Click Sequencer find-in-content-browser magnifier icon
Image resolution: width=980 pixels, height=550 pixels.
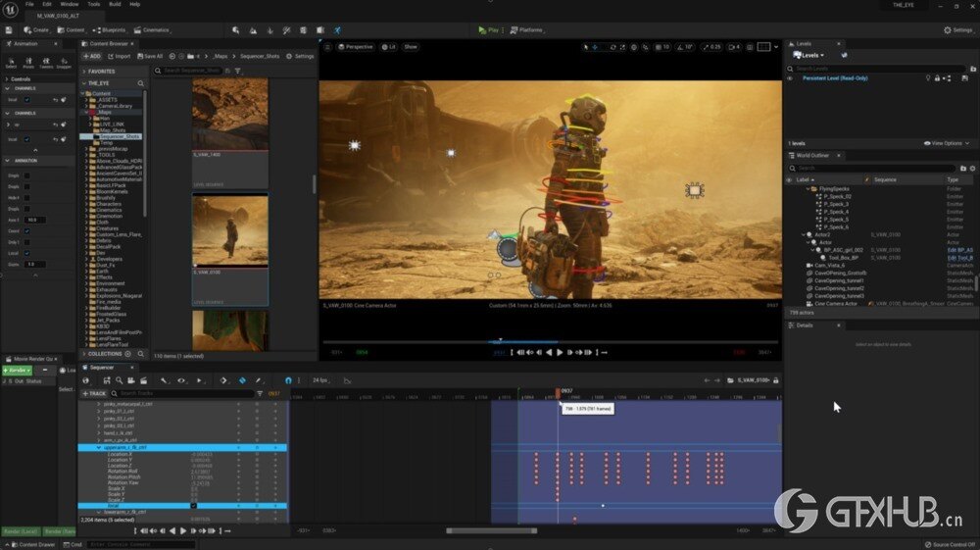(119, 380)
